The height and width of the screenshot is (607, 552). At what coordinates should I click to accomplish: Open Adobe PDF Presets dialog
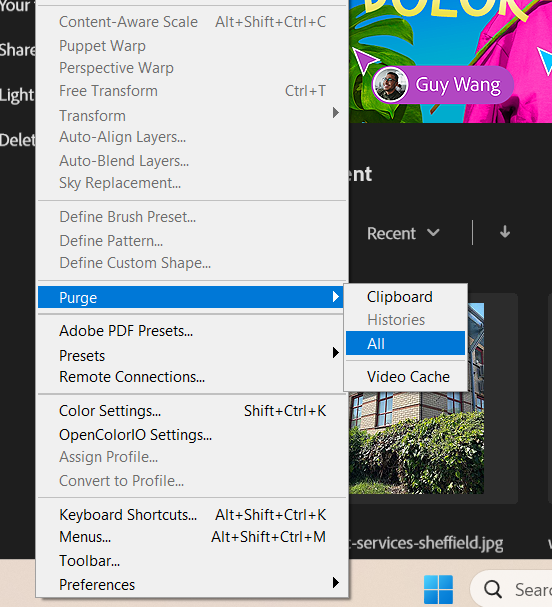pyautogui.click(x=192, y=331)
